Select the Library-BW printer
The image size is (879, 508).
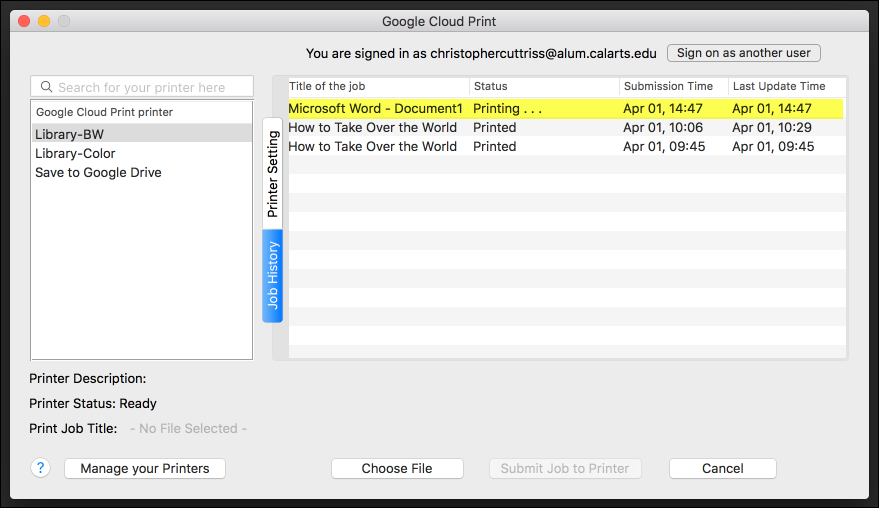click(x=141, y=134)
